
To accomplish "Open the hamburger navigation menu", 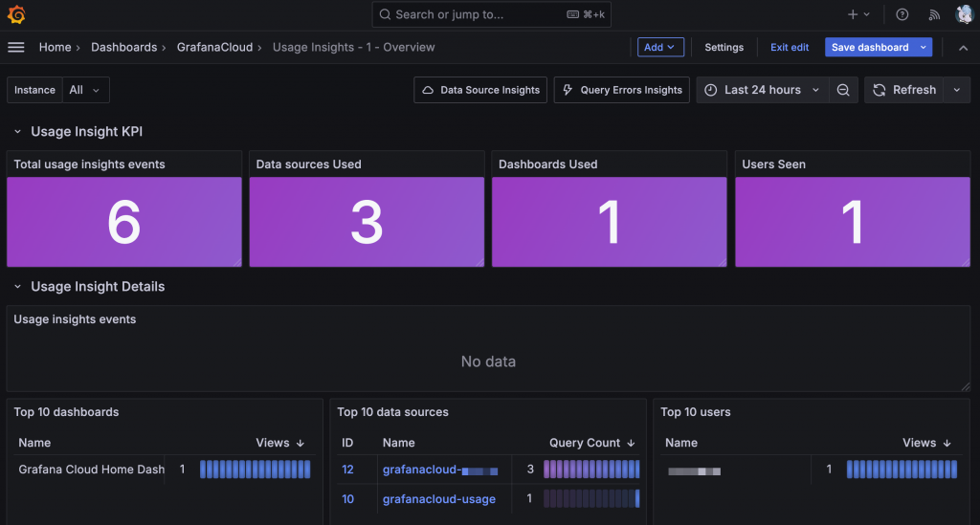I will click(x=16, y=48).
